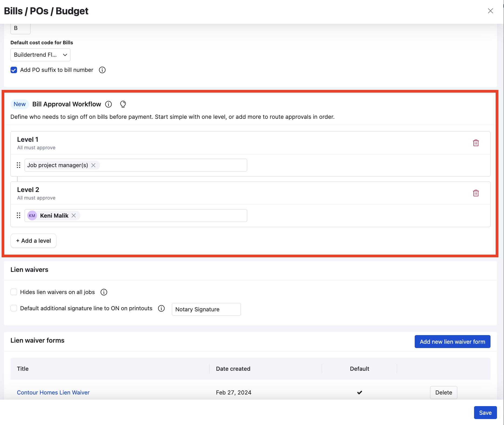Save the settings
The image size is (504, 425).
point(485,413)
